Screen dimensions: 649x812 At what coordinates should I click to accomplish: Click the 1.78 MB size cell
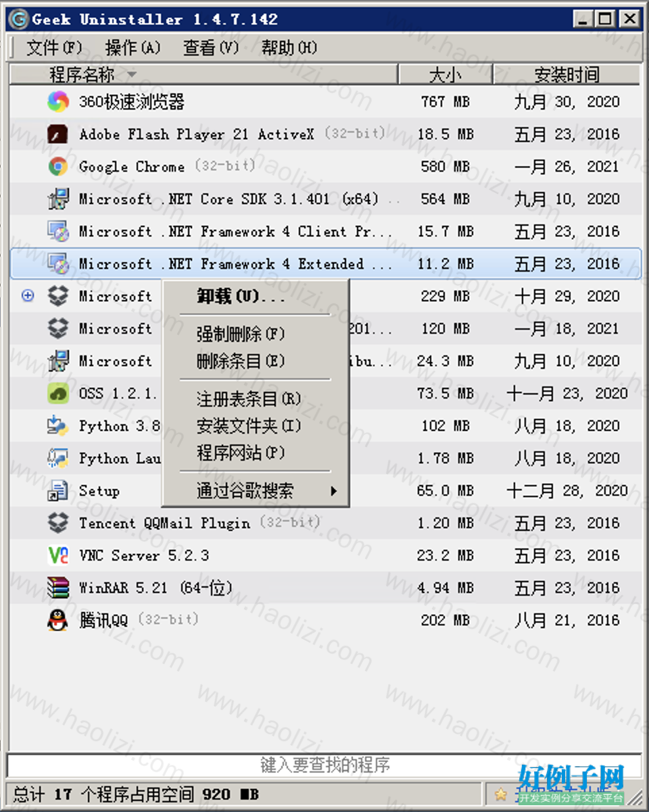(446, 459)
